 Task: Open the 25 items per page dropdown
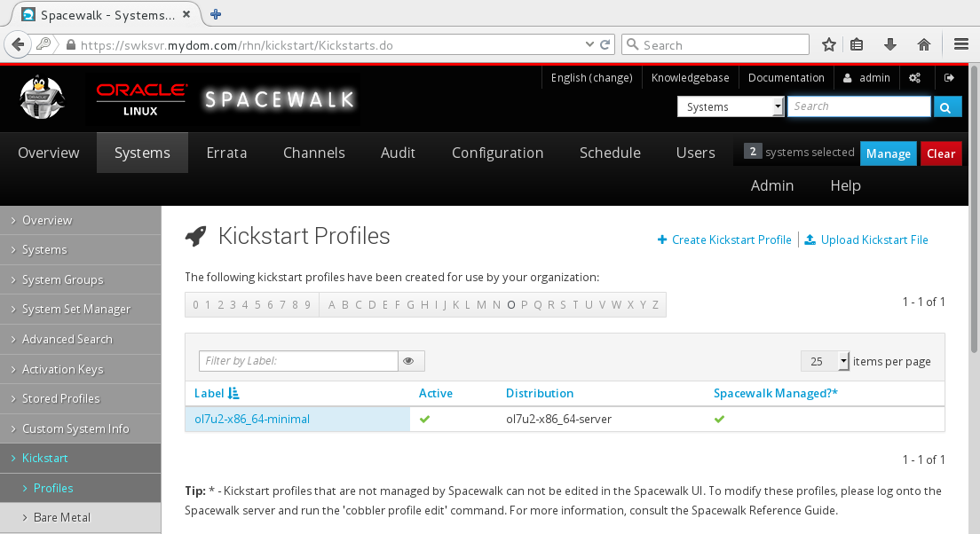[x=825, y=361]
